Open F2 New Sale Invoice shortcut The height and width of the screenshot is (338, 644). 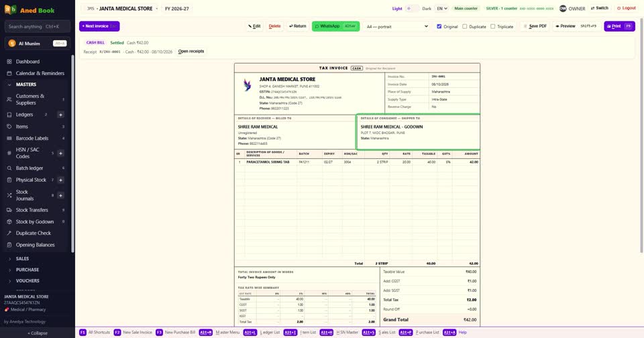click(133, 332)
